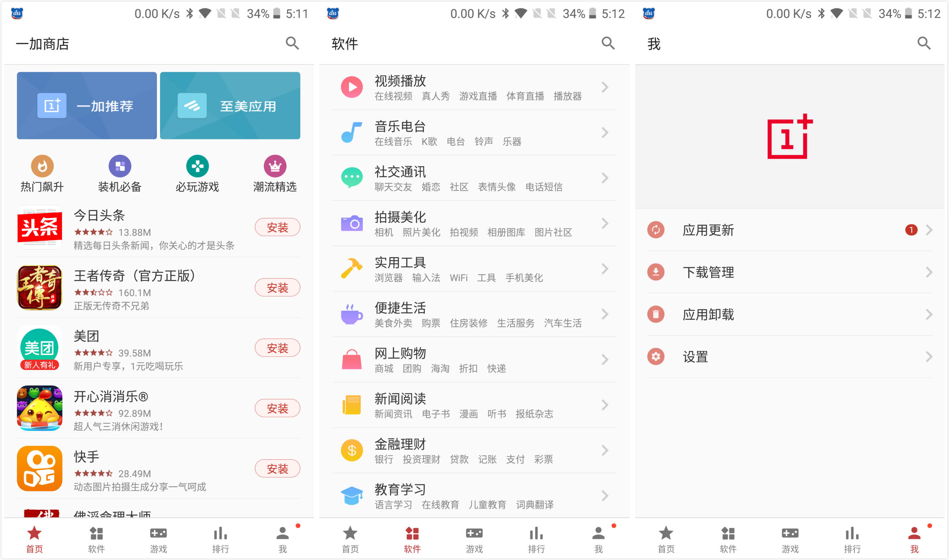The width and height of the screenshot is (949, 560).
Task: Expand 网上购物 category arrow
Action: 605,360
